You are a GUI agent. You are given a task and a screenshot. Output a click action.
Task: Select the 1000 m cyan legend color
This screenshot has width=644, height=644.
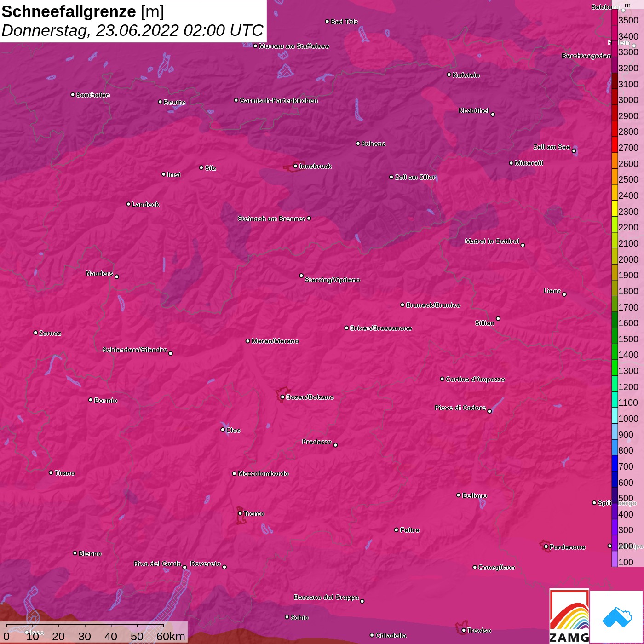pyautogui.click(x=615, y=415)
